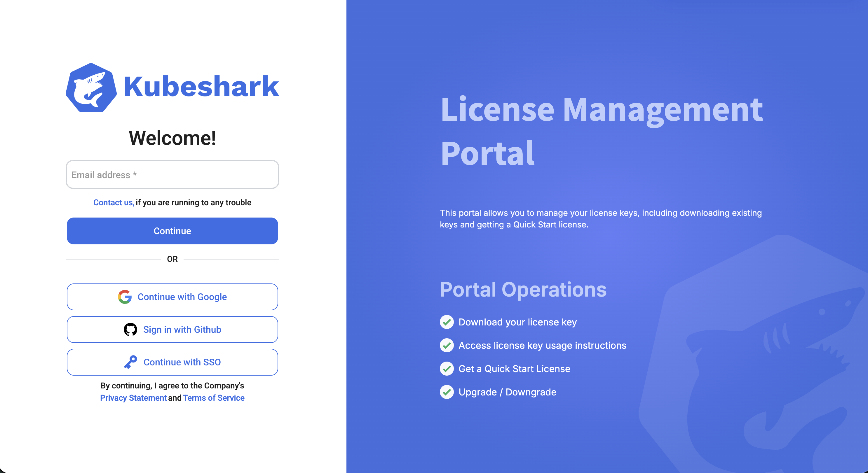Select the Upgrade / Downgrade item

tap(507, 392)
